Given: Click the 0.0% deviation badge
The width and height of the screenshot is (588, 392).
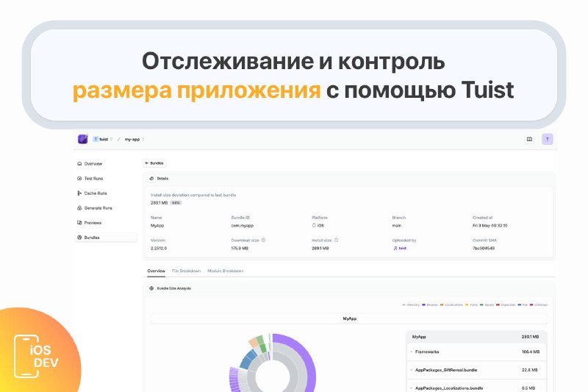Looking at the screenshot, I should [x=176, y=203].
